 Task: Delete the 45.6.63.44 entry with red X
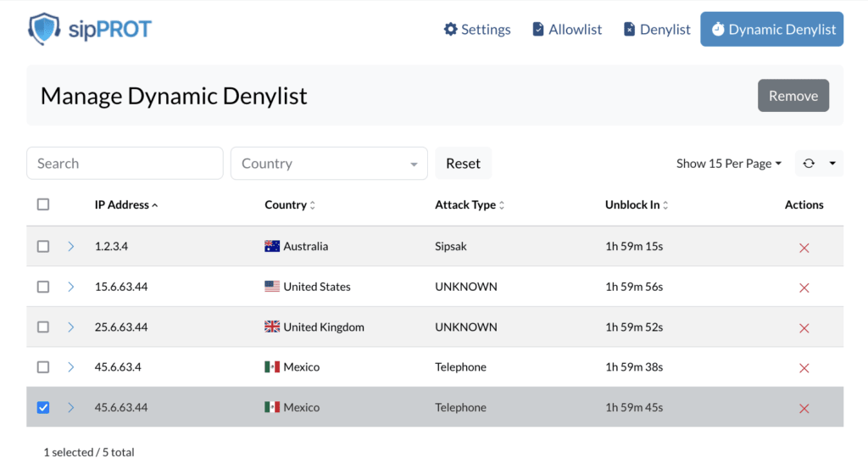tap(804, 409)
